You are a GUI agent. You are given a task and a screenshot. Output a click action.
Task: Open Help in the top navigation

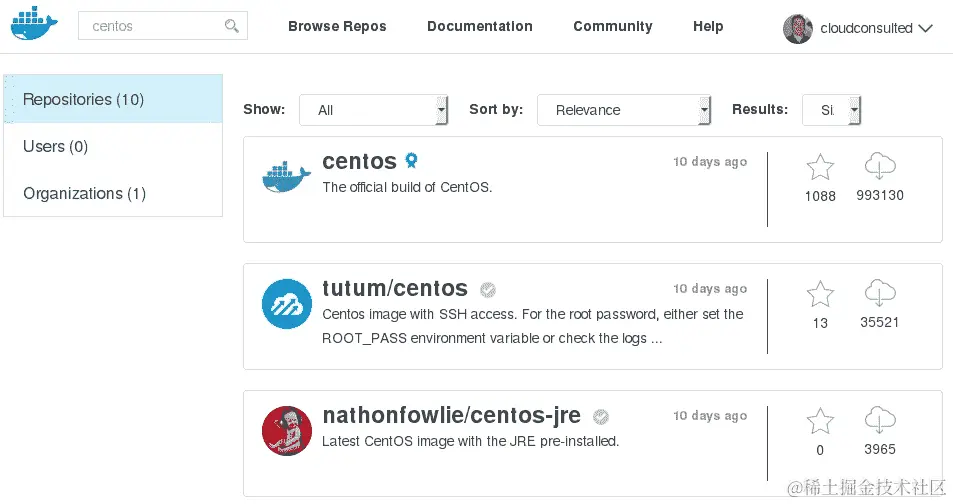[x=708, y=26]
